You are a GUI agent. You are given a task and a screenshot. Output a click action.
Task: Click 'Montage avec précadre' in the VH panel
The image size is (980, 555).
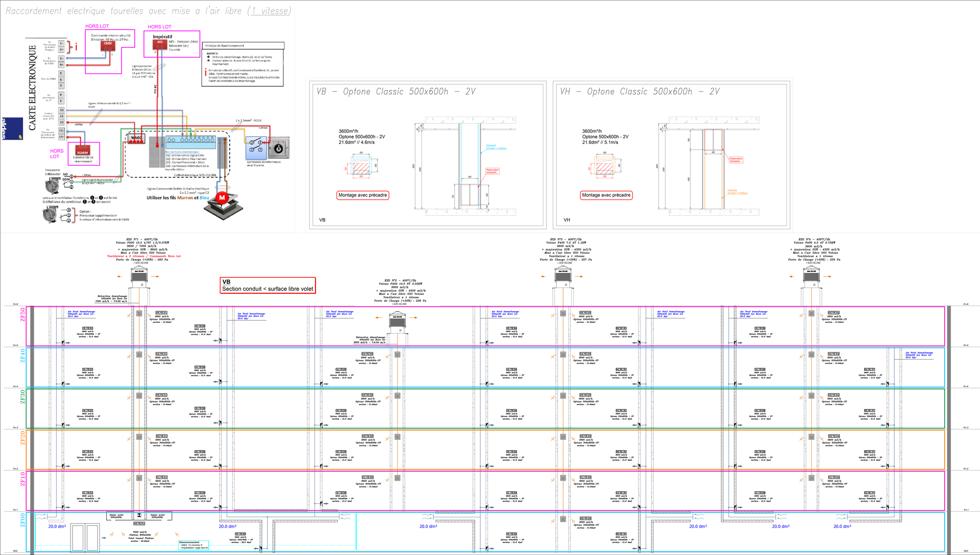coord(606,195)
